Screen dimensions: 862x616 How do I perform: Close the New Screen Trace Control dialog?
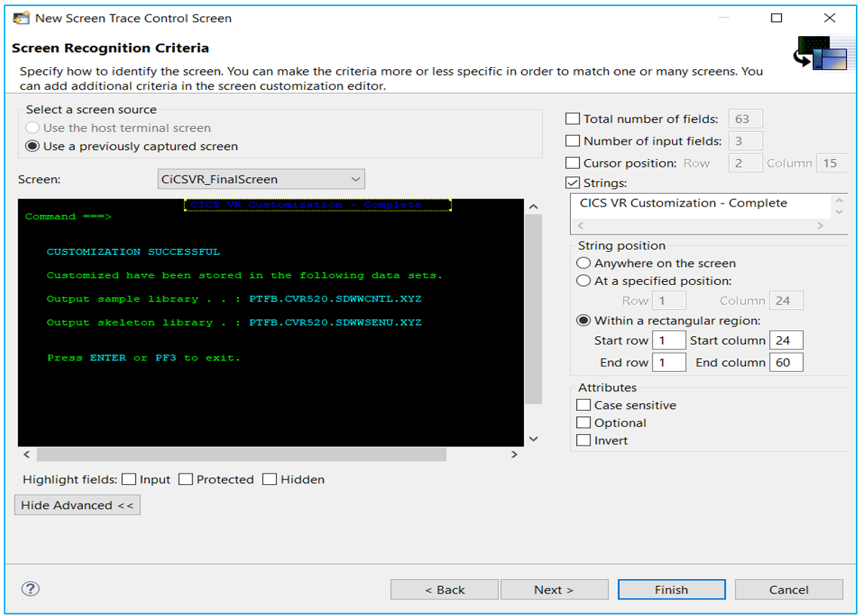point(830,18)
